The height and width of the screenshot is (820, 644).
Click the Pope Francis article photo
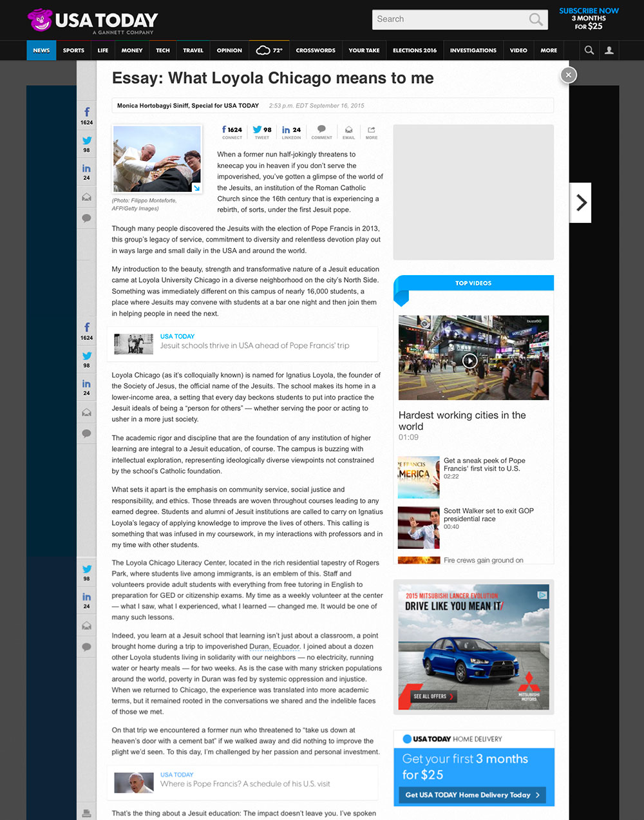[157, 158]
